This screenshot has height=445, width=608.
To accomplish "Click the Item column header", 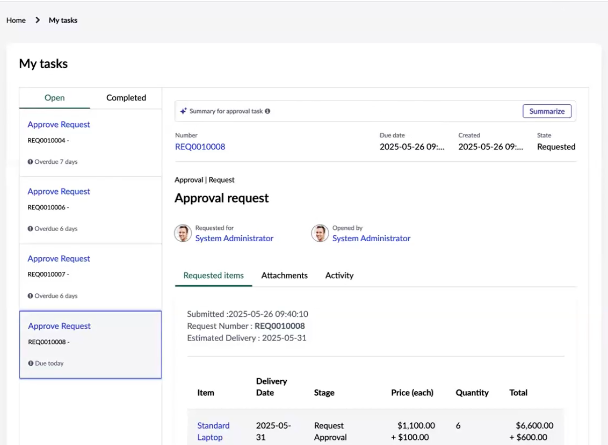I will [206, 393].
